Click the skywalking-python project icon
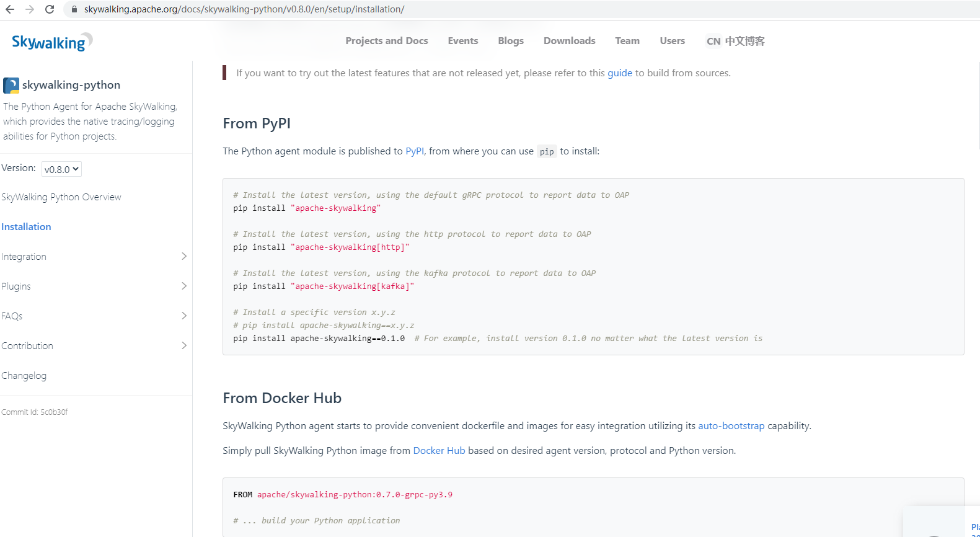The height and width of the screenshot is (537, 980). pyautogui.click(x=11, y=85)
